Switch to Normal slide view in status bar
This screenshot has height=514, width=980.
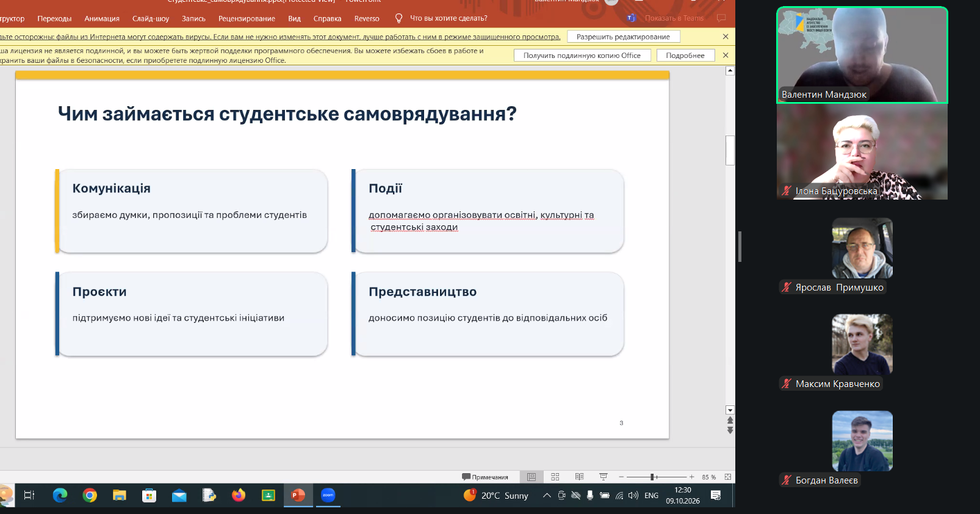(x=531, y=477)
